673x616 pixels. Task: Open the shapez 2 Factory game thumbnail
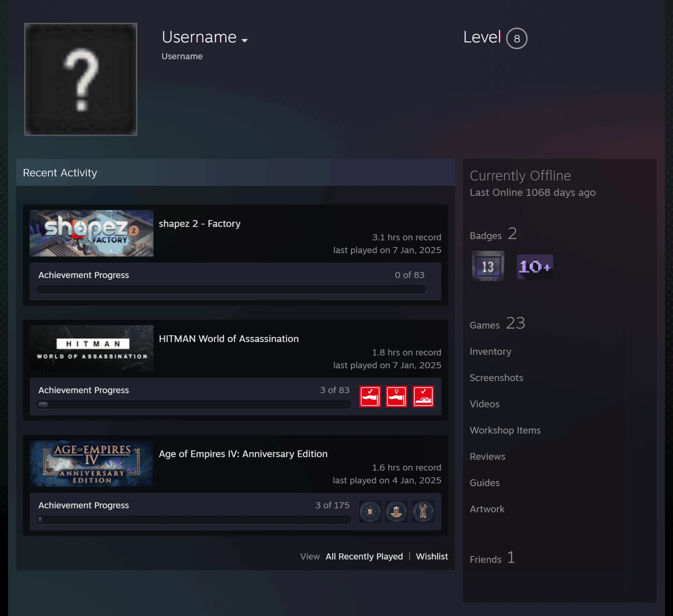click(x=91, y=233)
